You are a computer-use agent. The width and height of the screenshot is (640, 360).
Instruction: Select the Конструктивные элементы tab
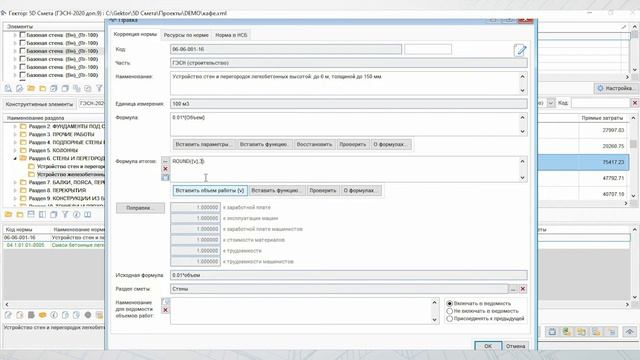coord(39,104)
